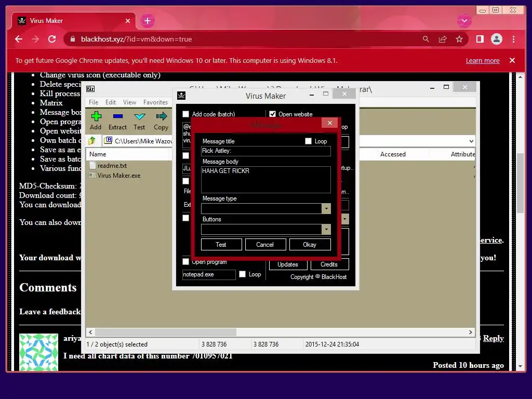Click page scrollbar down arrow

coord(521,366)
